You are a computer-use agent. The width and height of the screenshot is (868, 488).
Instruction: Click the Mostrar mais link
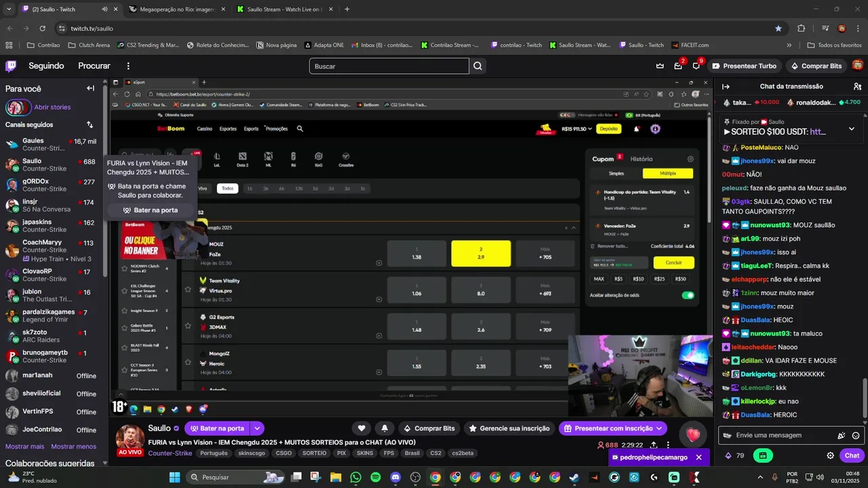(25, 447)
